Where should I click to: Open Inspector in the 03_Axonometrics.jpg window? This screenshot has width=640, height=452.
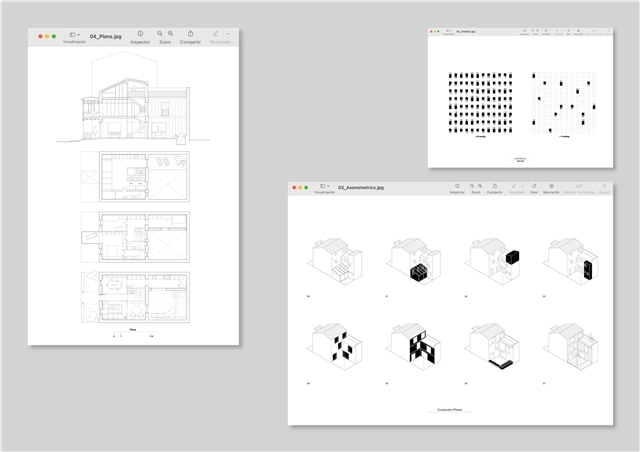(x=456, y=186)
